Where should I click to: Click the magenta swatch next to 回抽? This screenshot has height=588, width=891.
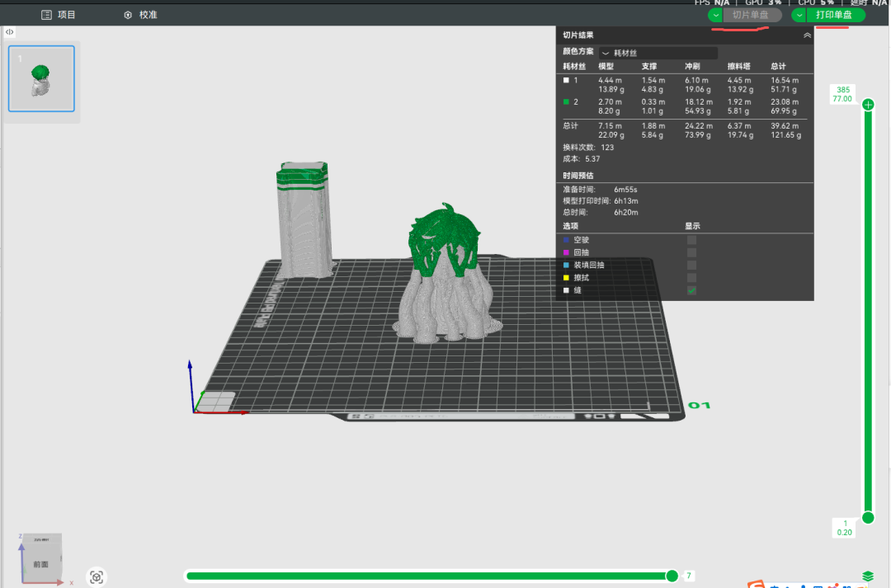pos(566,252)
